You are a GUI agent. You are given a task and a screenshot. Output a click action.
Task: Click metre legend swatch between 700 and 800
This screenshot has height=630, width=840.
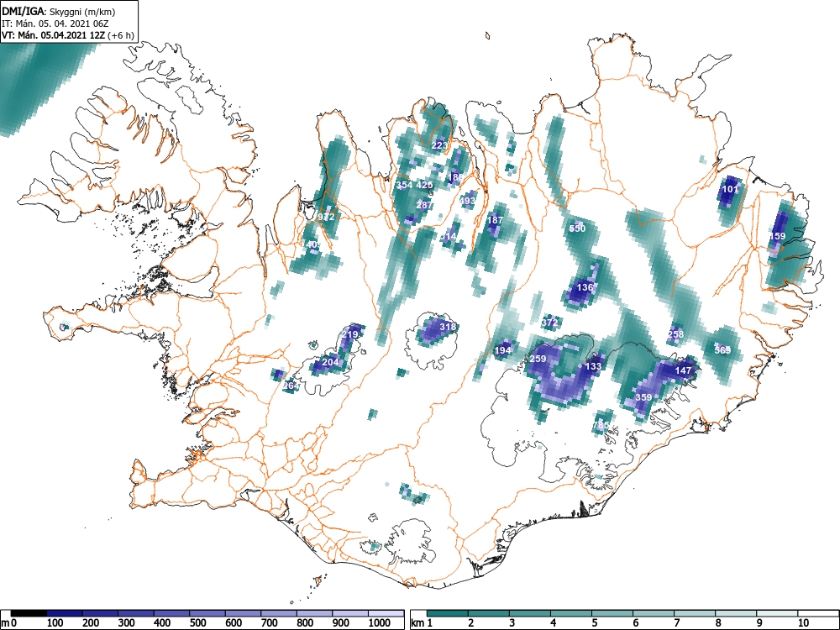coord(279,613)
